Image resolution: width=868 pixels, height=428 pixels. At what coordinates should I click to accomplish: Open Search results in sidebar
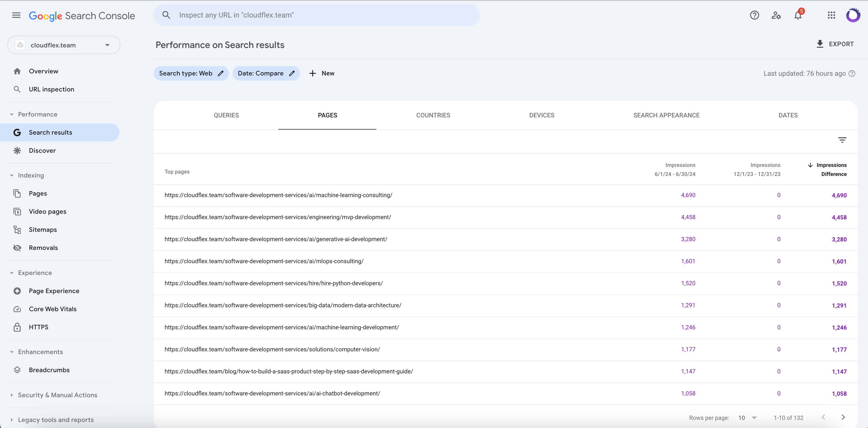point(60,133)
